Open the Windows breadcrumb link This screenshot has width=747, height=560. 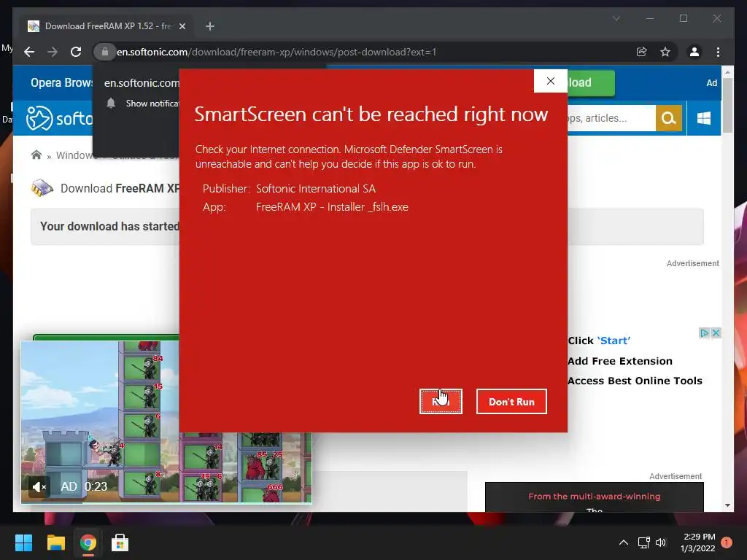tap(74, 155)
